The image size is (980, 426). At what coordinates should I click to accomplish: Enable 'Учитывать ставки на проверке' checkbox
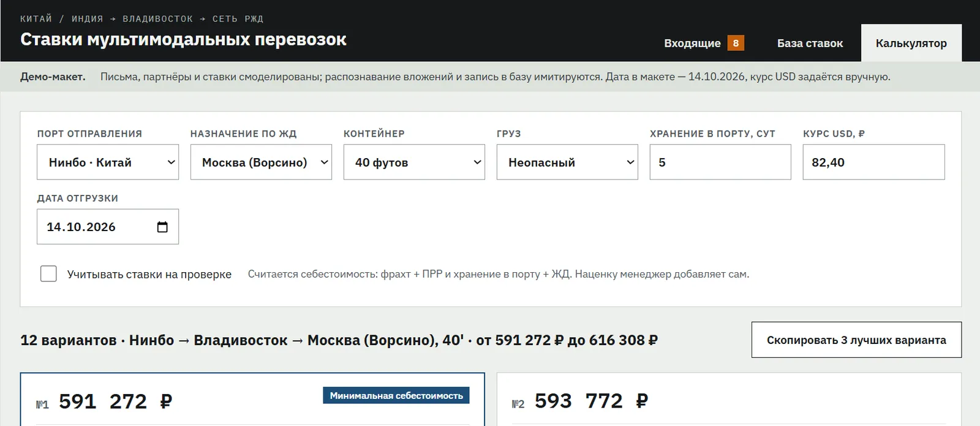pos(48,273)
